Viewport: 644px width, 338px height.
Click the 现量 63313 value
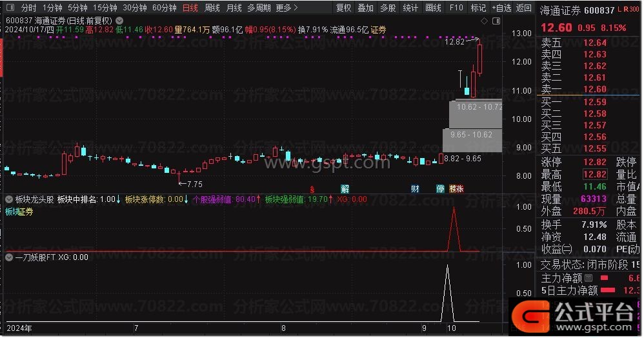click(594, 199)
